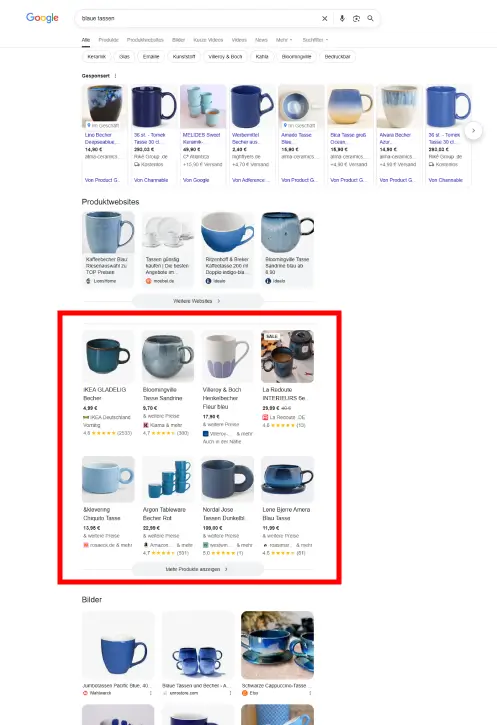This screenshot has height=725, width=497.
Task: Expand the Mehr tab dropdown
Action: [284, 40]
